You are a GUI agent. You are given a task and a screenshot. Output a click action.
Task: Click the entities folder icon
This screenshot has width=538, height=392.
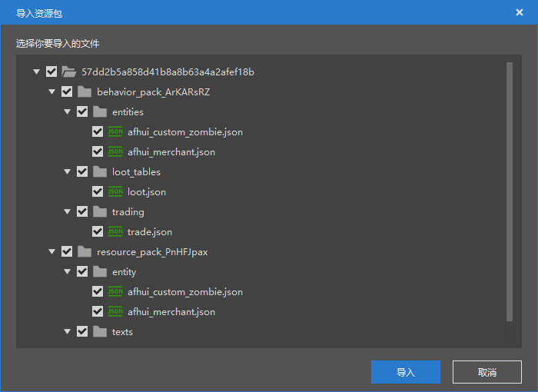[x=100, y=111]
